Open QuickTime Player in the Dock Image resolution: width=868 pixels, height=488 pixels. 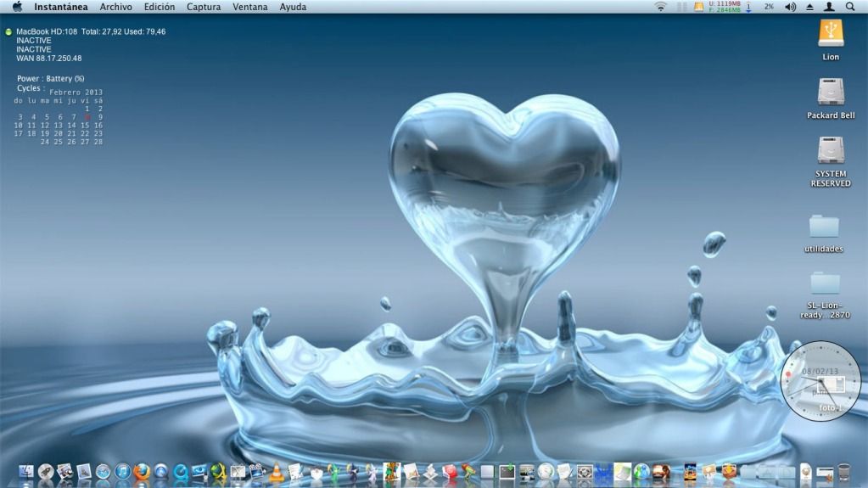point(181,472)
